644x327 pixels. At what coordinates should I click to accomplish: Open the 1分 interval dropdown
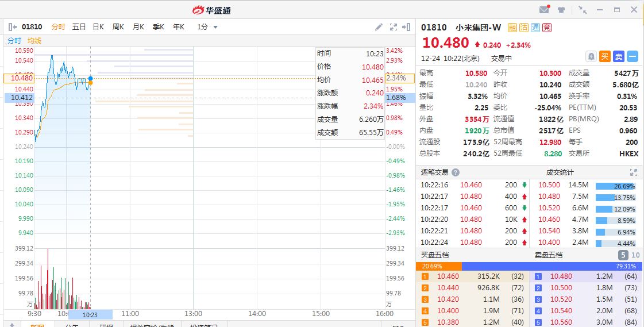pos(207,27)
